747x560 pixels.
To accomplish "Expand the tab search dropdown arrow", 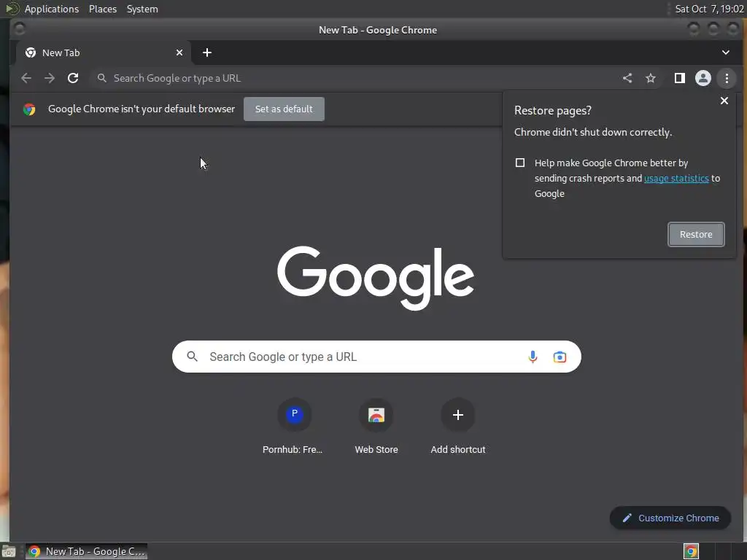I will point(726,52).
